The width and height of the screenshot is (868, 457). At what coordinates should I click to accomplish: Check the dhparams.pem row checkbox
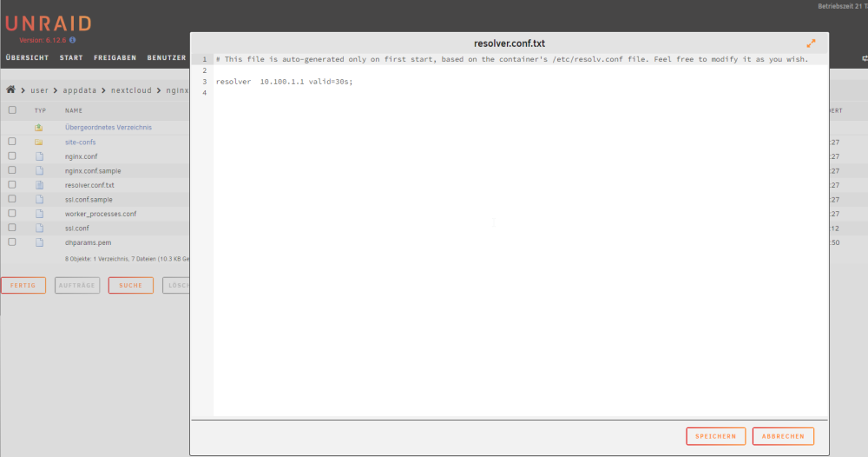pos(12,242)
